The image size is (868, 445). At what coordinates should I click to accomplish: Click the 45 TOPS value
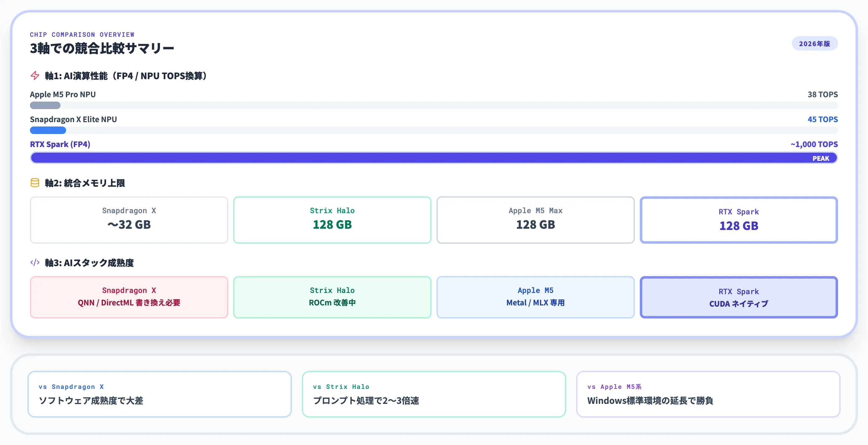pyautogui.click(x=822, y=119)
